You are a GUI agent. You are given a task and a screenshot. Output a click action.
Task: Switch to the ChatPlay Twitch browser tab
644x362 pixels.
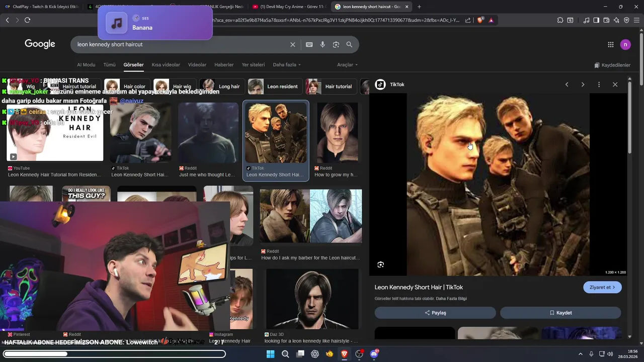point(41,7)
